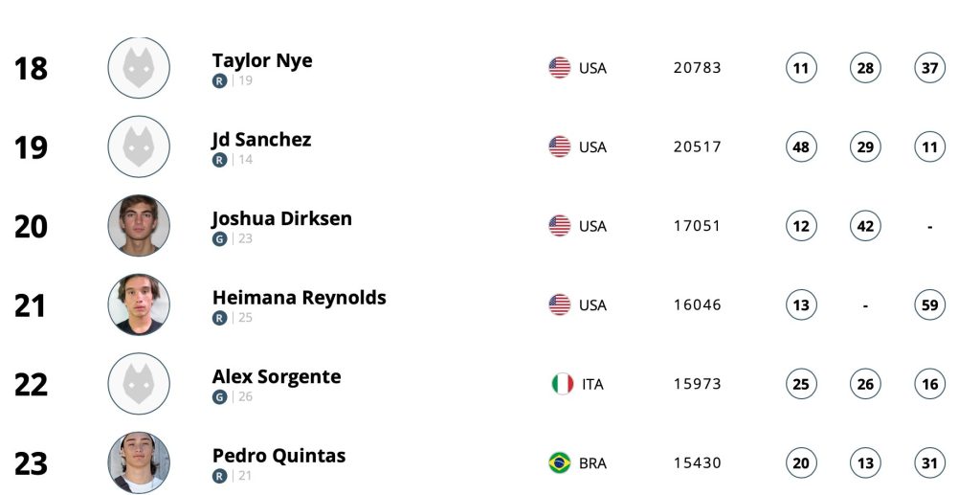The image size is (980, 495).
Task: Click Alex Sorgente's placeholder wolf avatar
Action: tap(139, 384)
